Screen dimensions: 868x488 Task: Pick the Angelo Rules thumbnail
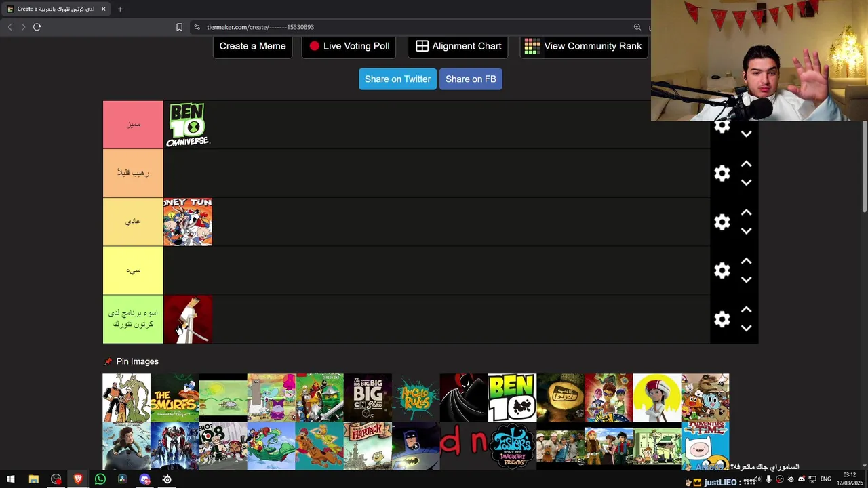point(416,398)
